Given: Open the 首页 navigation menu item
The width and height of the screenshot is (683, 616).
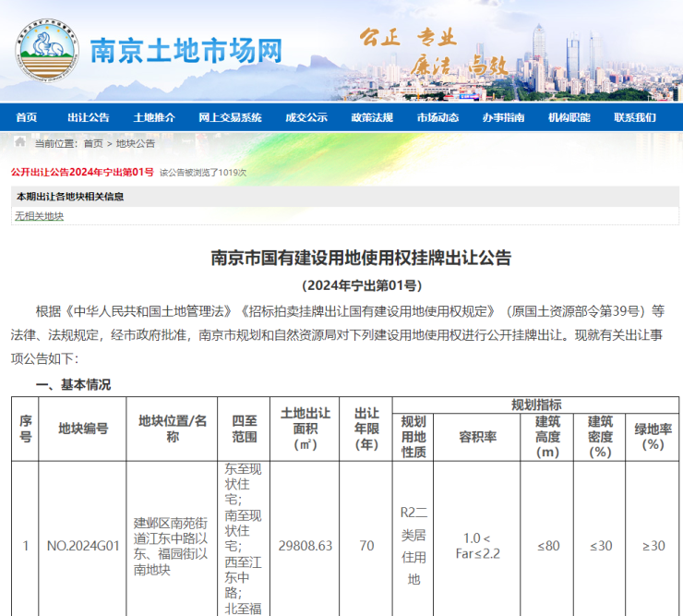Looking at the screenshot, I should [x=27, y=117].
